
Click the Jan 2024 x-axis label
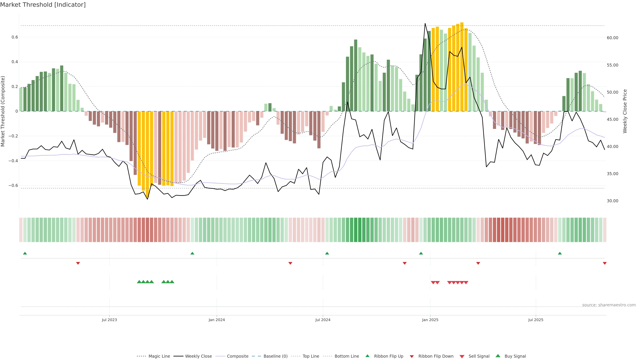(x=217, y=320)
